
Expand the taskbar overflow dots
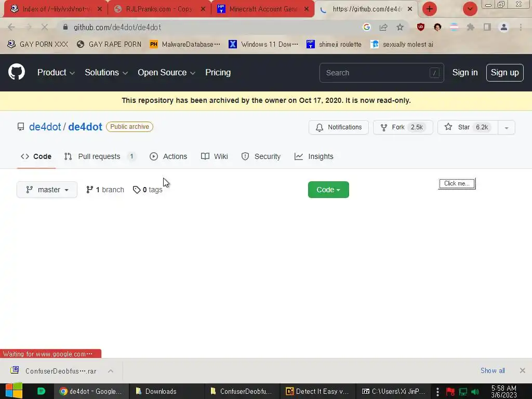(437, 392)
